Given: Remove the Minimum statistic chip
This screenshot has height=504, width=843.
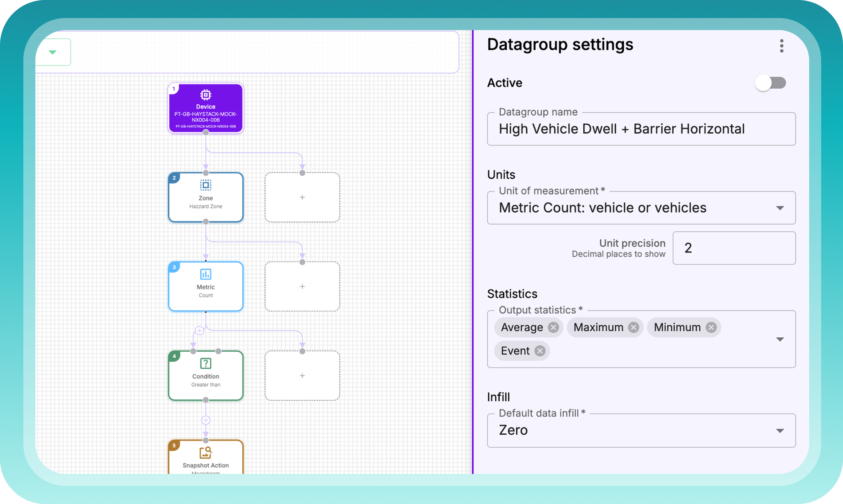Looking at the screenshot, I should 711,328.
